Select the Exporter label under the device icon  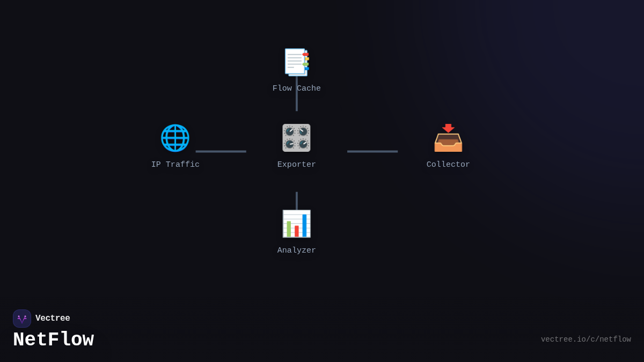coord(296,164)
